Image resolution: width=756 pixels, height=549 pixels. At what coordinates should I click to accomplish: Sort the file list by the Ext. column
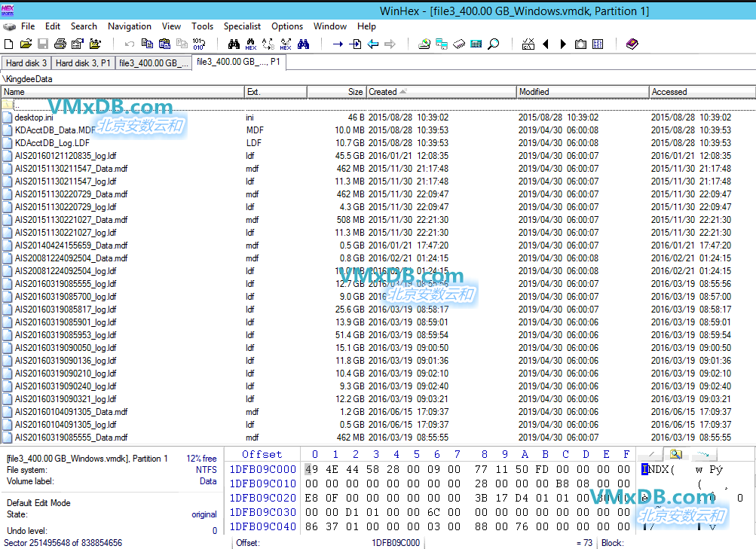[276, 92]
